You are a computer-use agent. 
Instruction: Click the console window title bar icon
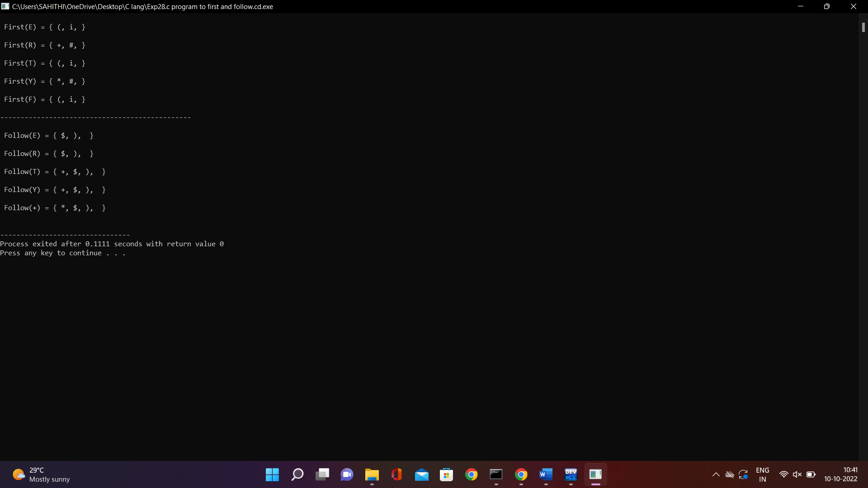5,6
